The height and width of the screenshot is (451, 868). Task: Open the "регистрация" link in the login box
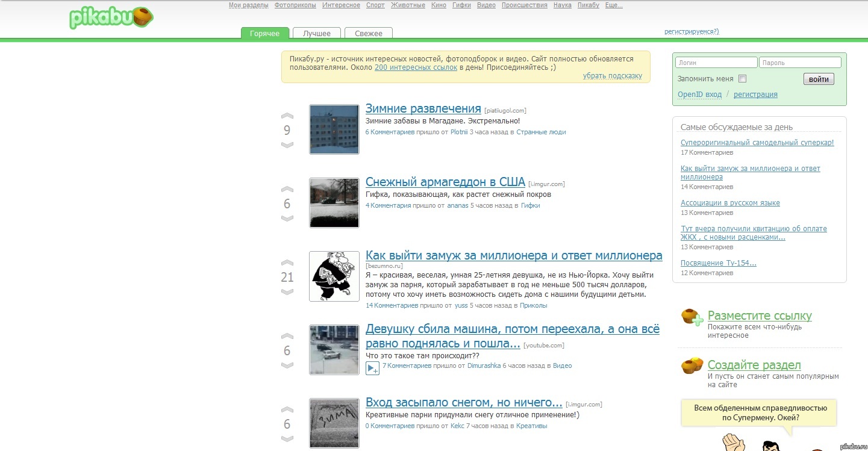pos(755,95)
